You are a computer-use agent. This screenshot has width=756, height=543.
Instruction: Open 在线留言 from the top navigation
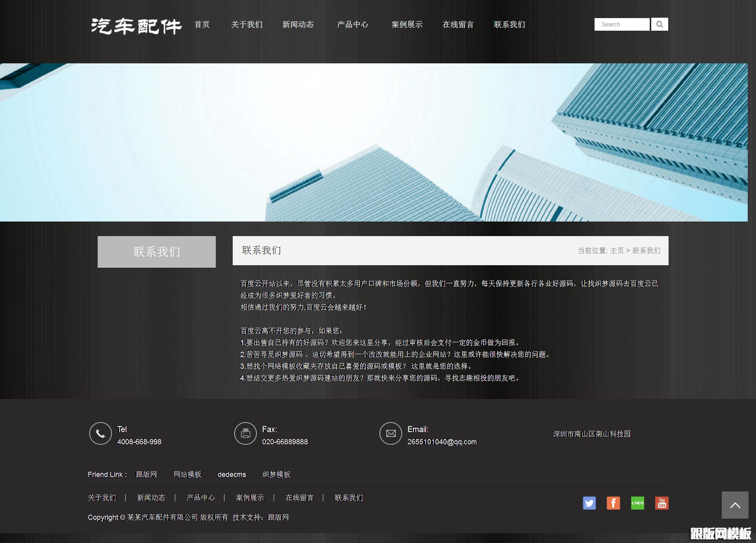tap(459, 24)
